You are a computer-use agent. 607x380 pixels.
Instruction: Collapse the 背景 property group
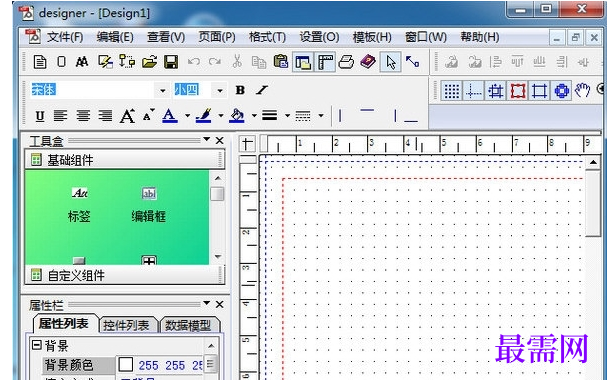(x=37, y=344)
